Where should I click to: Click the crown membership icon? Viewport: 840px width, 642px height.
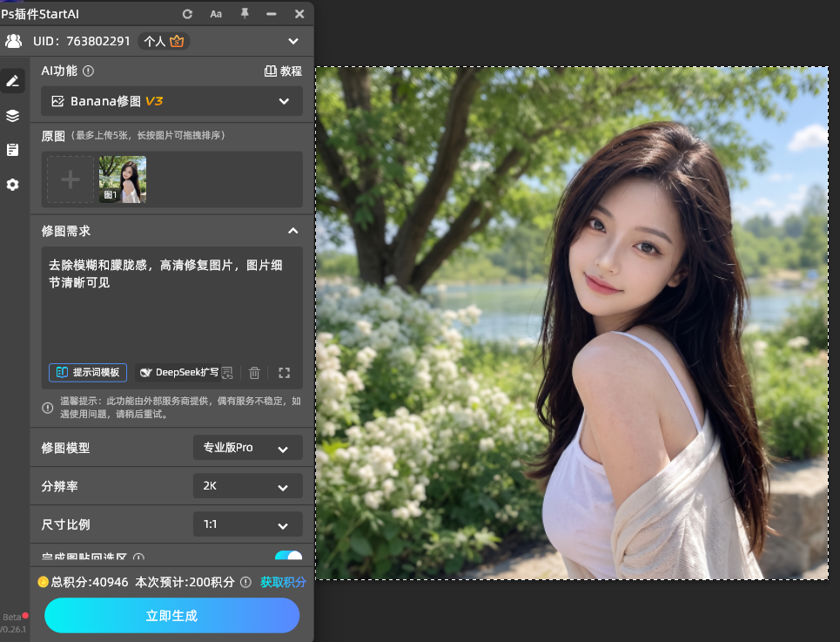(177, 41)
